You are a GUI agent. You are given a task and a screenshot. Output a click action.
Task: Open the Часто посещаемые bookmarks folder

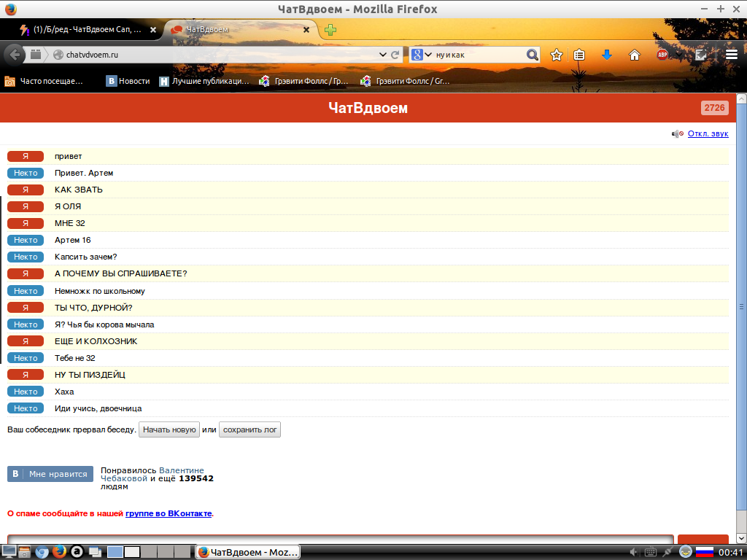(x=44, y=82)
